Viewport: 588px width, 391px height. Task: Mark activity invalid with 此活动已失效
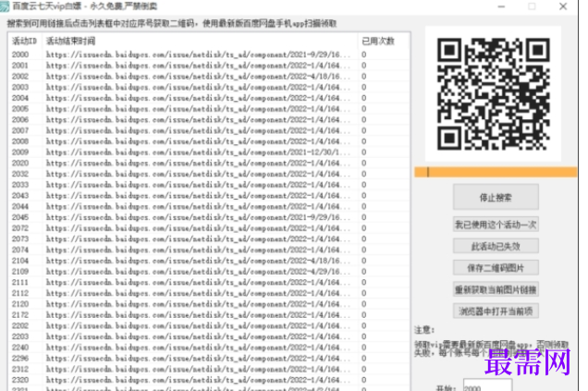tap(496, 246)
